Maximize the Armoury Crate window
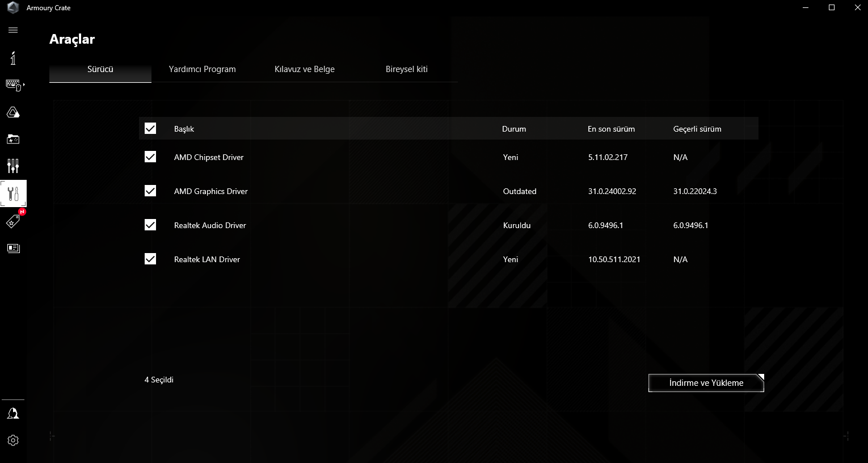Viewport: 868px width, 463px height. pyautogui.click(x=832, y=7)
